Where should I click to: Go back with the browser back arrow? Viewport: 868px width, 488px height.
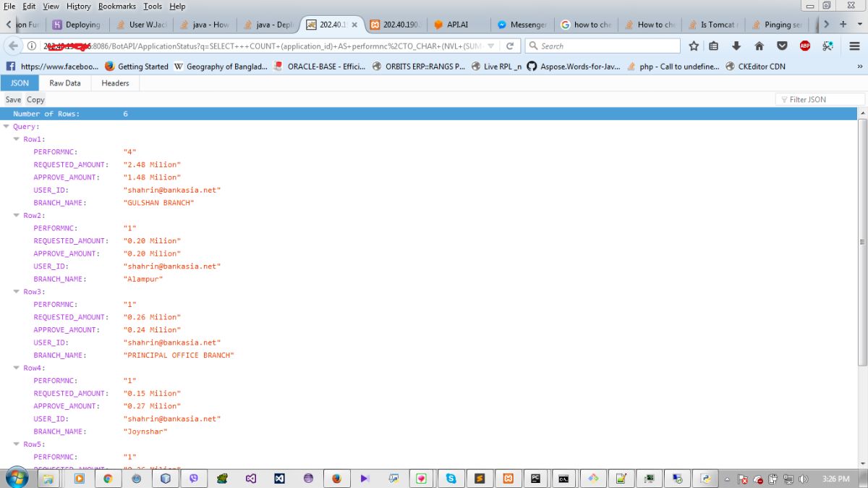[x=12, y=46]
